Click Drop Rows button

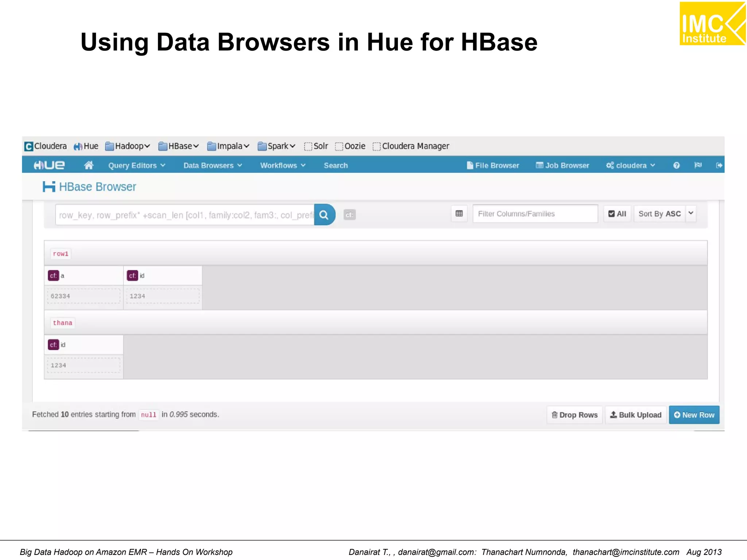click(x=574, y=415)
